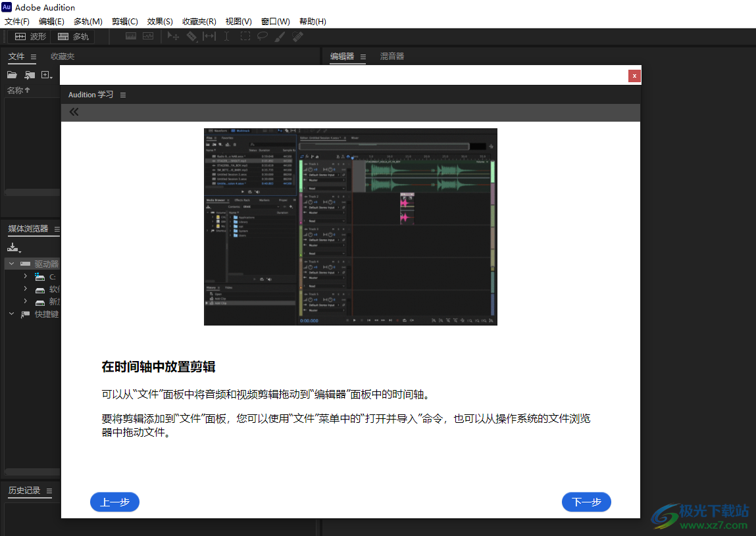756x536 pixels.
Task: Click the 上一步 button in the dialog
Action: point(114,502)
